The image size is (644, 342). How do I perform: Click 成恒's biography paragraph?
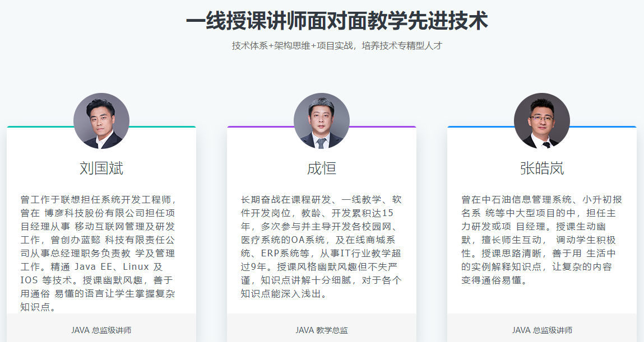click(x=321, y=246)
